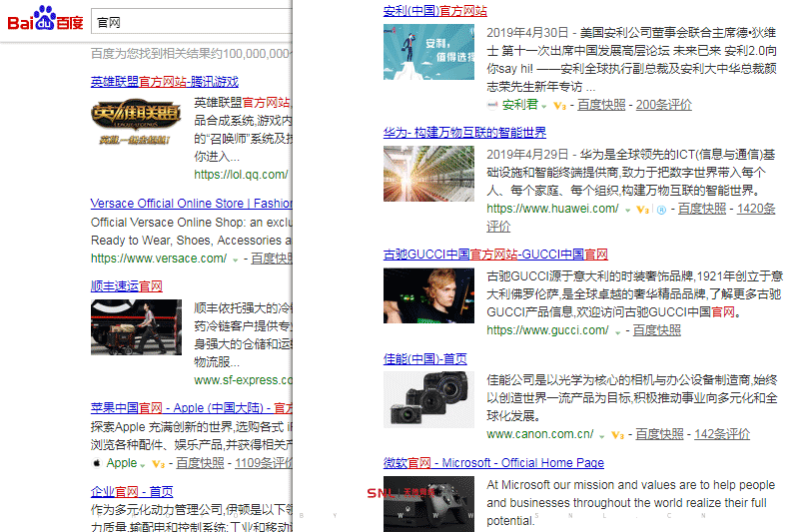Image resolution: width=799 pixels, height=532 pixels.
Task: Click the League of Legends thumbnail image
Action: point(136,125)
